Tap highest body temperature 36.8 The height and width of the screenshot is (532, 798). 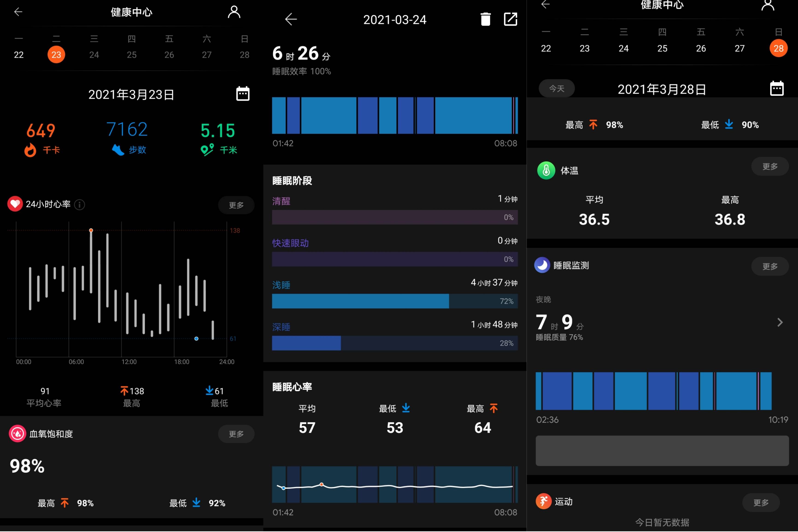pyautogui.click(x=730, y=219)
